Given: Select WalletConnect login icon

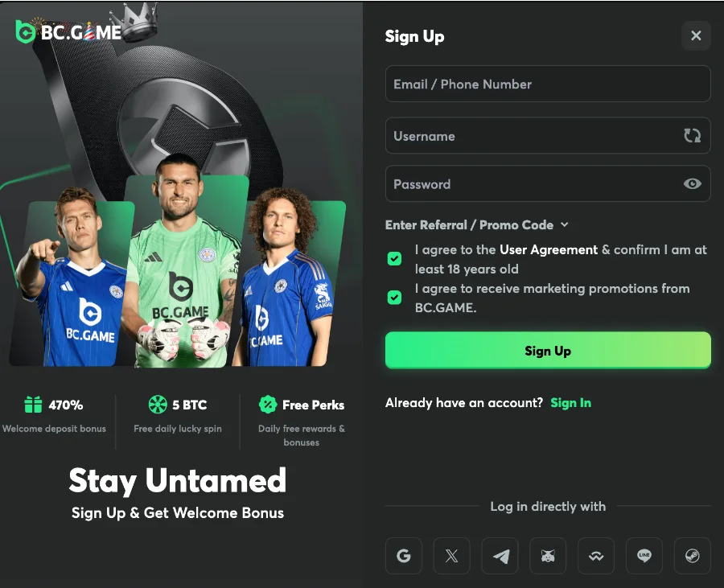Looking at the screenshot, I should click(596, 556).
